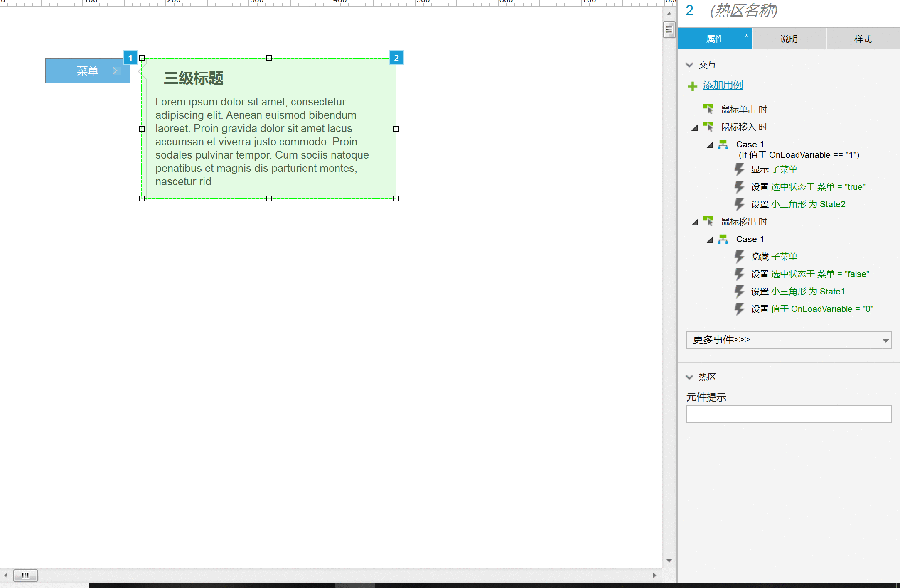Image resolution: width=900 pixels, height=588 pixels.
Task: Click lightning icon beside 选中状态于 菜单 = "false"
Action: pyautogui.click(x=739, y=274)
